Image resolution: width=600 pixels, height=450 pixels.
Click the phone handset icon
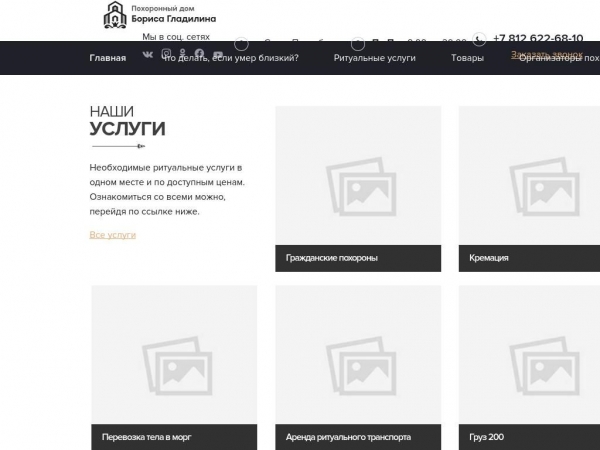click(479, 39)
